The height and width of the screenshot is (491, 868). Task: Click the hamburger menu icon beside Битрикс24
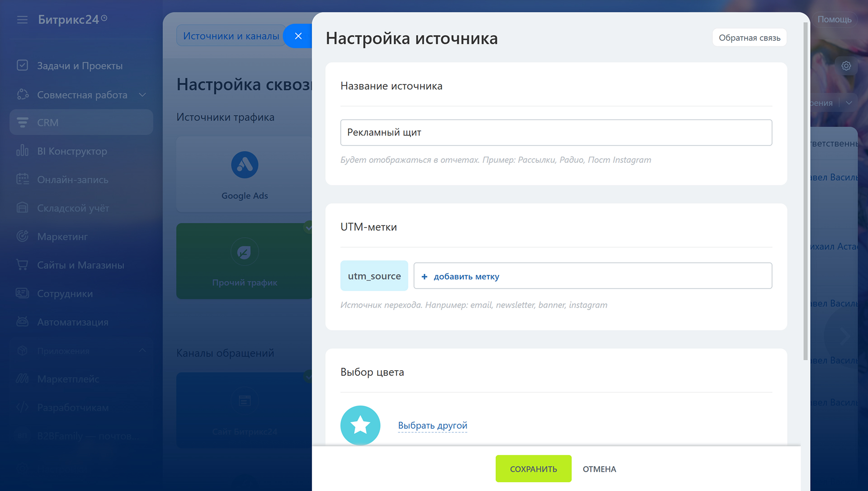point(22,19)
